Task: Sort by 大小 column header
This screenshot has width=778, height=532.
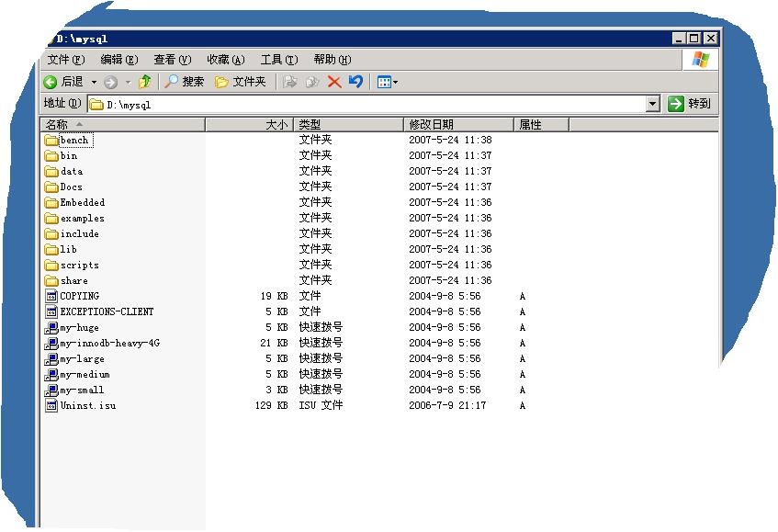Action: coord(250,125)
